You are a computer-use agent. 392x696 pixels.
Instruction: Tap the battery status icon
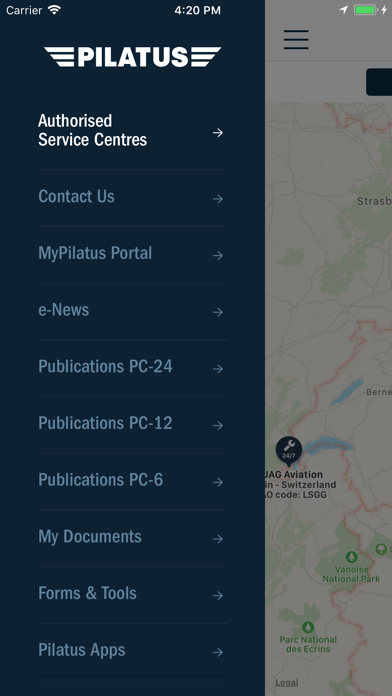[x=365, y=10]
